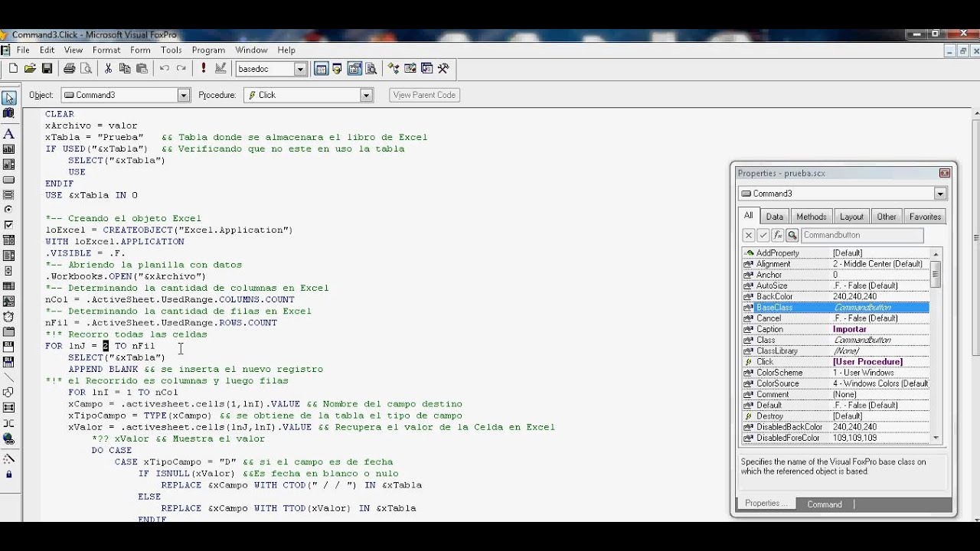Screen dimensions: 980x551
Task: Open the Window menu
Action: pos(251,50)
